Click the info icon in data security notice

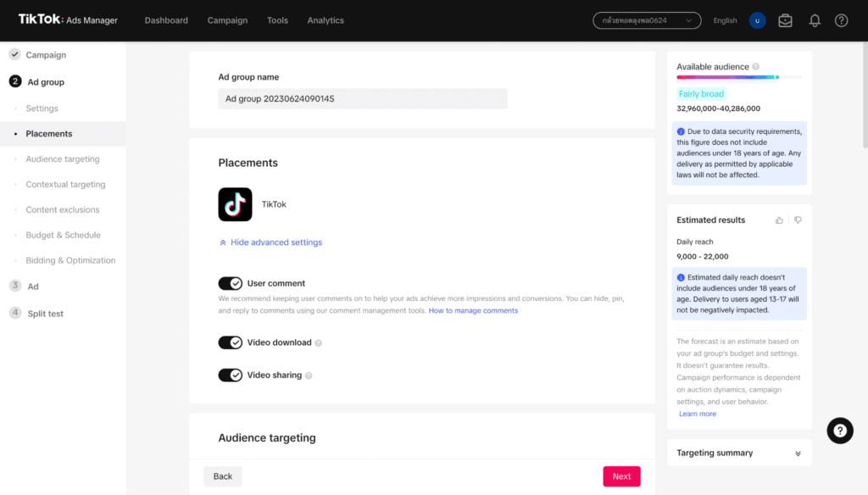[x=681, y=131]
